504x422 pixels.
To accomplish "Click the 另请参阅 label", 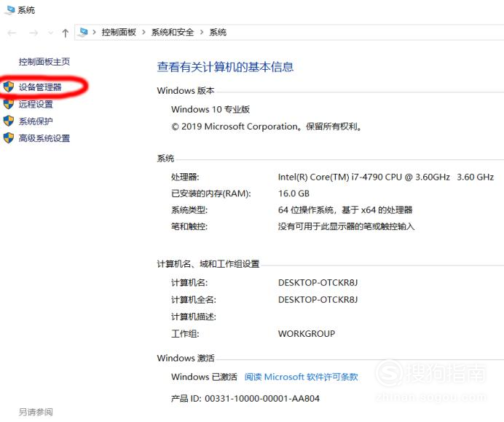I will tap(36, 412).
